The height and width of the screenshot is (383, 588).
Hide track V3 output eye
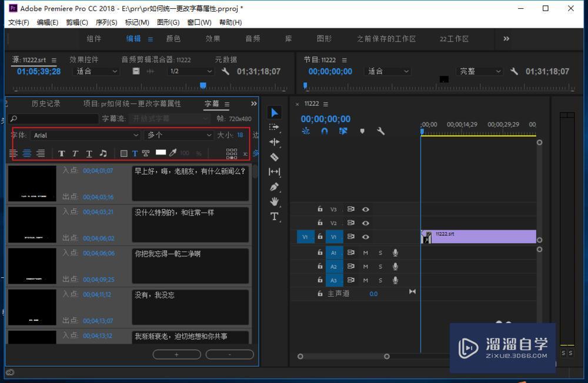(366, 209)
